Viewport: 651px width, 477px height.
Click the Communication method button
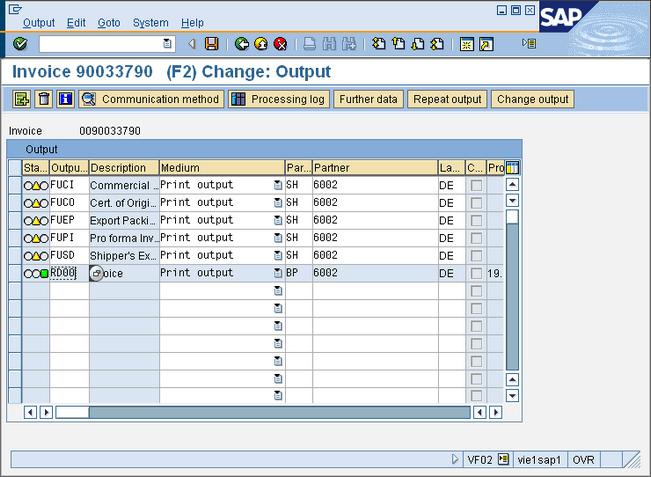pyautogui.click(x=151, y=99)
